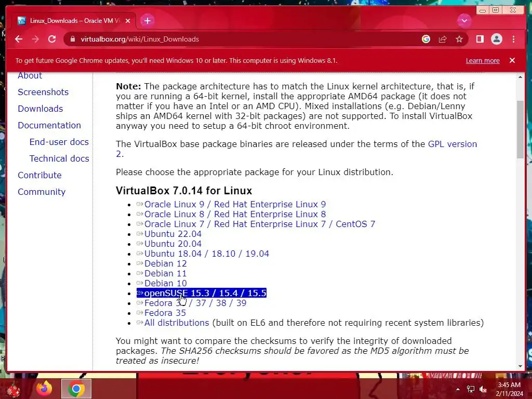Download Oracle Linux 7 / CentOS 7 package
Screen dimensions: 532x399
coord(260,224)
